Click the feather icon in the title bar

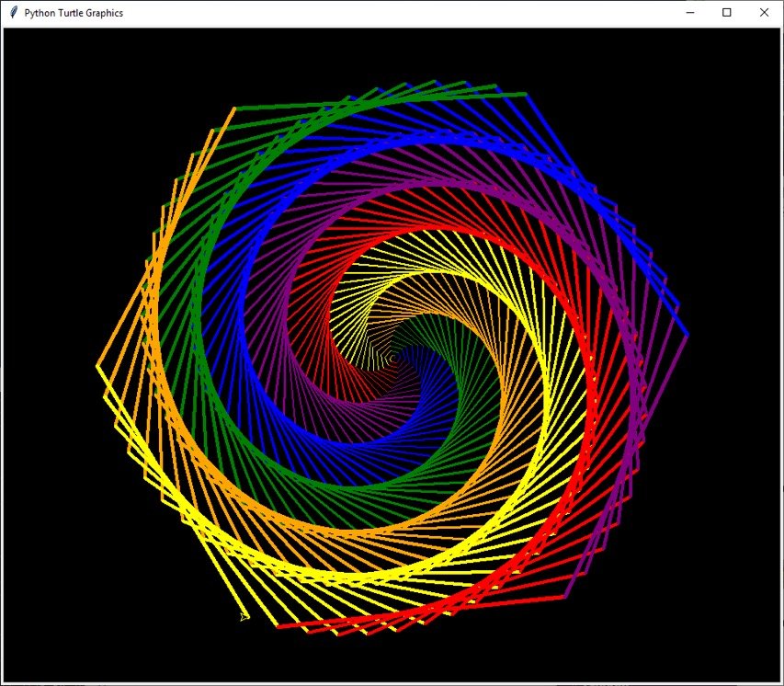[x=13, y=13]
